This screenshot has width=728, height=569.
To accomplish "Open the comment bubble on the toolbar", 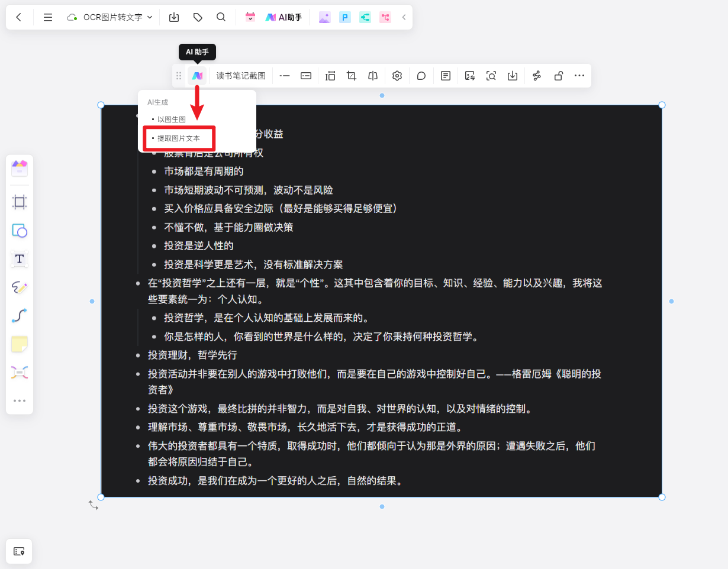I will point(421,75).
